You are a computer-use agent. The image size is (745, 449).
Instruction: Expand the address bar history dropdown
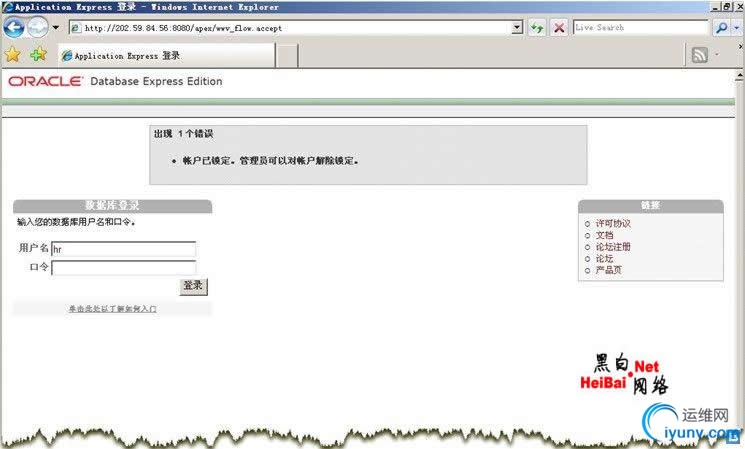click(x=517, y=28)
